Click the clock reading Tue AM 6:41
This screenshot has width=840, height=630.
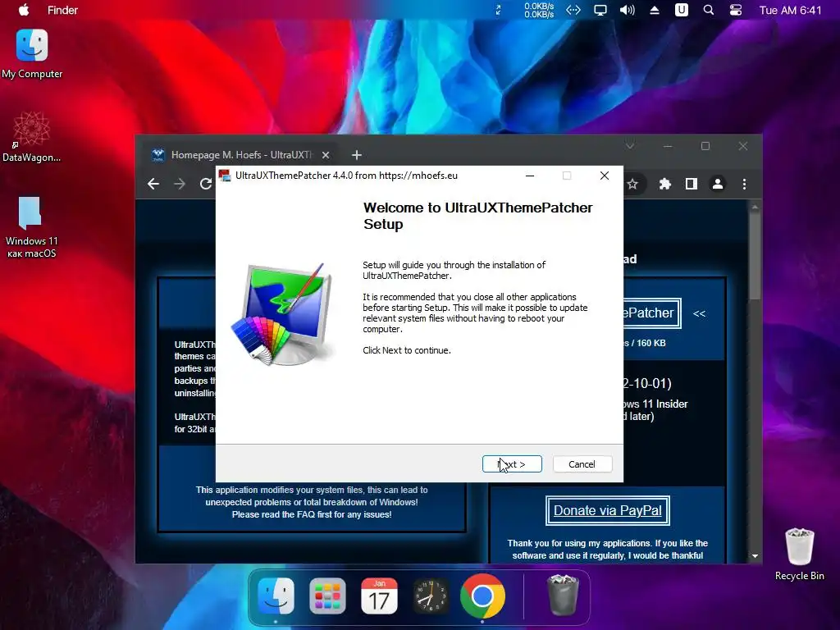(790, 10)
